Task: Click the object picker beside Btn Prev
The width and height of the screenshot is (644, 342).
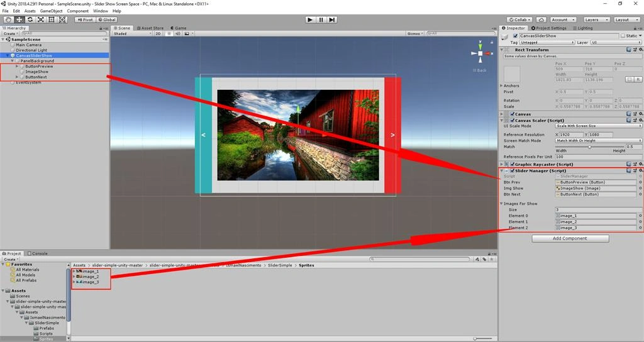Action: (640, 182)
